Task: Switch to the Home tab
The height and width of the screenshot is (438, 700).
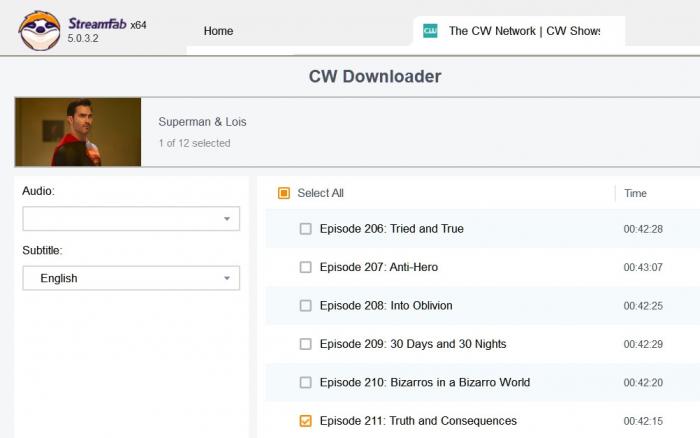Action: (x=218, y=31)
